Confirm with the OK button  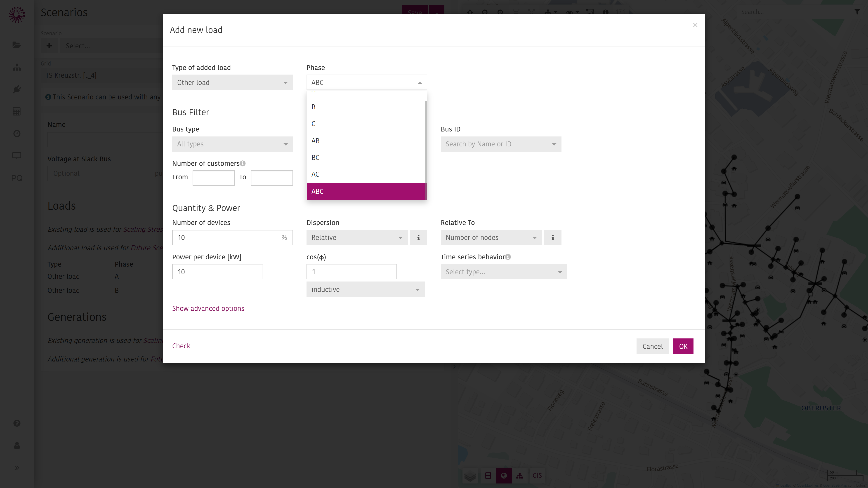[x=683, y=346]
